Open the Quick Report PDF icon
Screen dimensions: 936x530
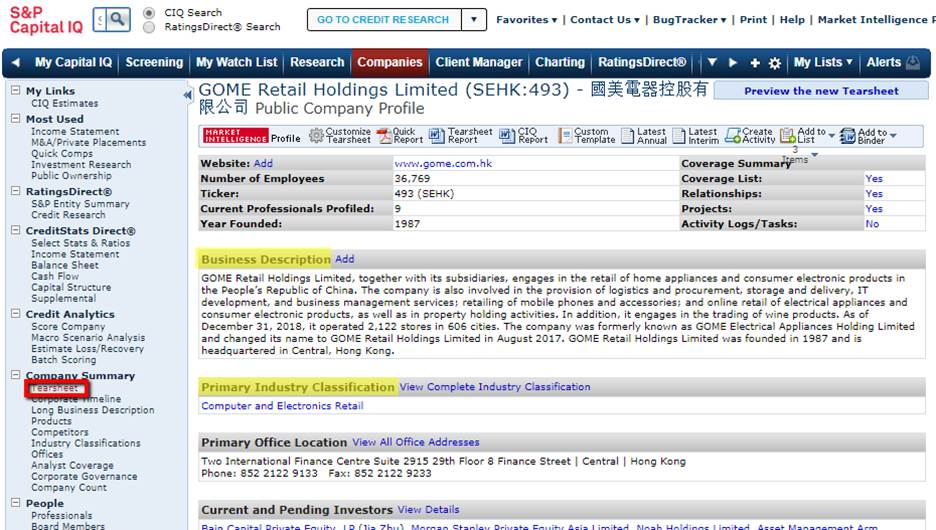tap(384, 136)
